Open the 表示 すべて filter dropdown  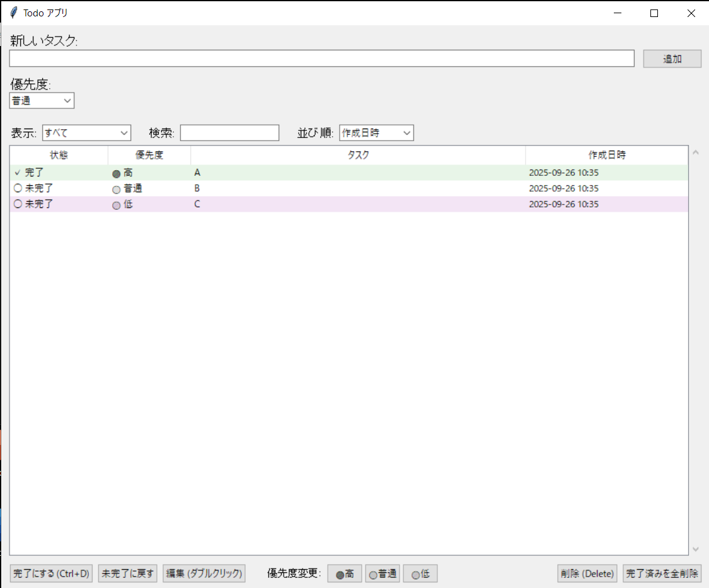tap(86, 132)
